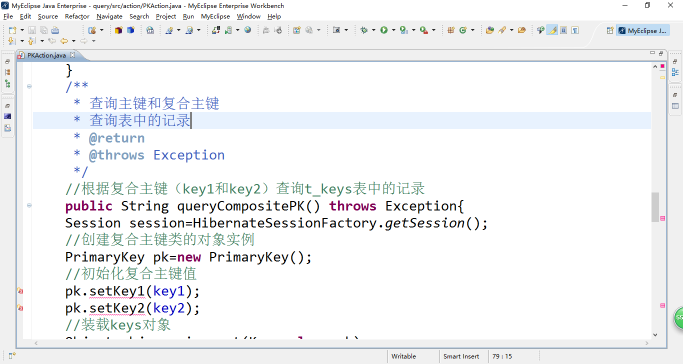683x364 pixels.
Task: Click the New Java Class green icon
Action: pyautogui.click(x=463, y=30)
